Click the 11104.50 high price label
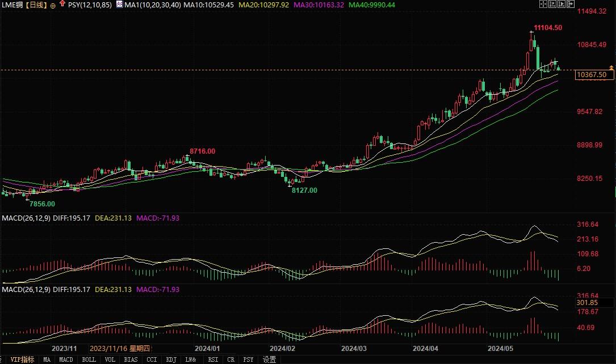 click(x=548, y=27)
